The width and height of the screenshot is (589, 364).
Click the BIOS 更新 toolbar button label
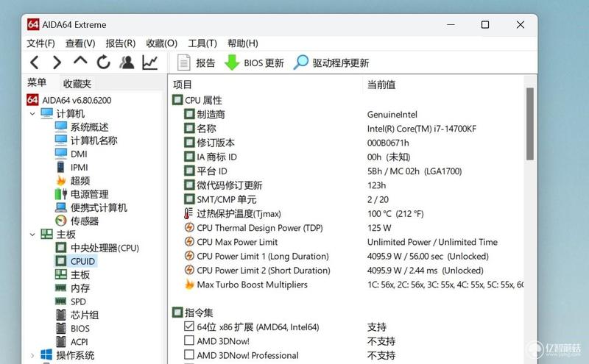pos(264,63)
